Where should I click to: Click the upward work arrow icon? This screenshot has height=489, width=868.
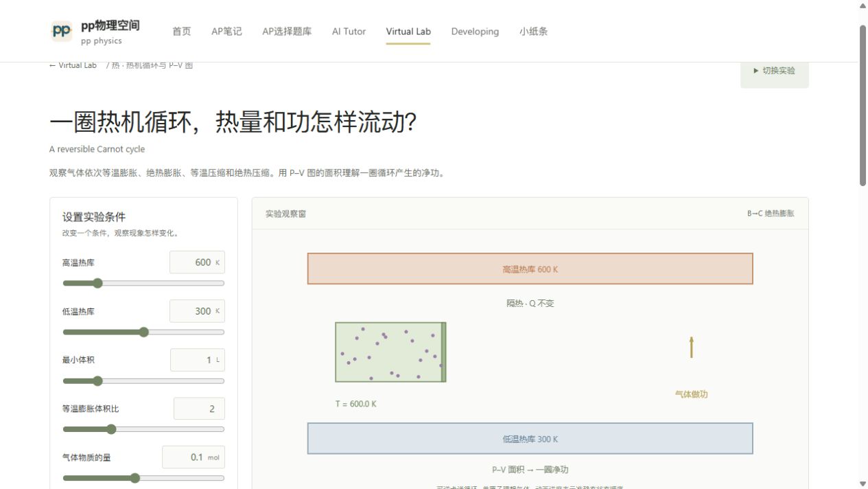point(691,347)
